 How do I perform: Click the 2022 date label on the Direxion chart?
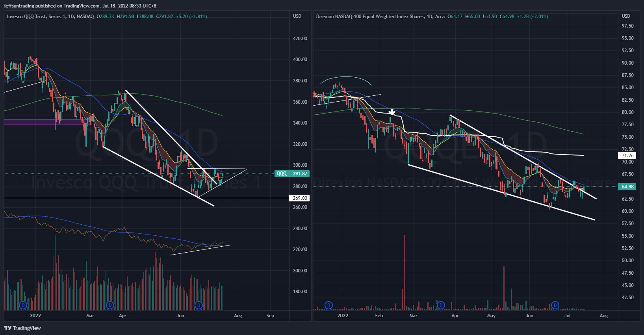tap(343, 316)
